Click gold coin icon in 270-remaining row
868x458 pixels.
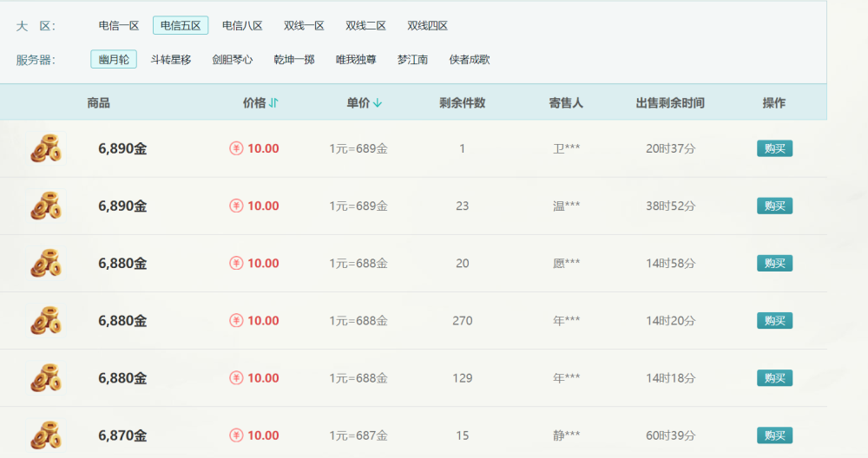pyautogui.click(x=46, y=321)
